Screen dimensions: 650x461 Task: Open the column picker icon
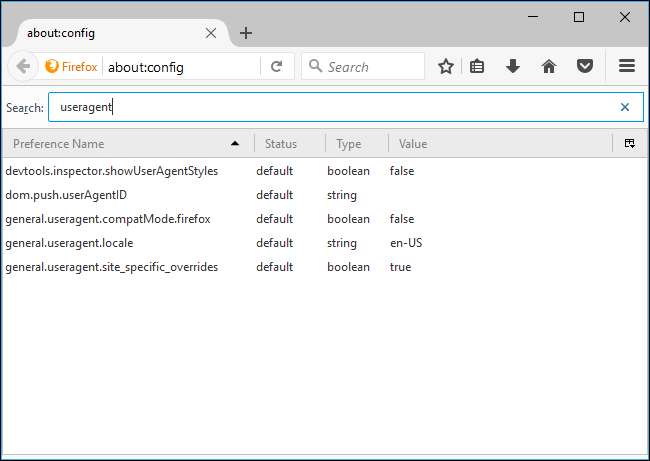[630, 143]
